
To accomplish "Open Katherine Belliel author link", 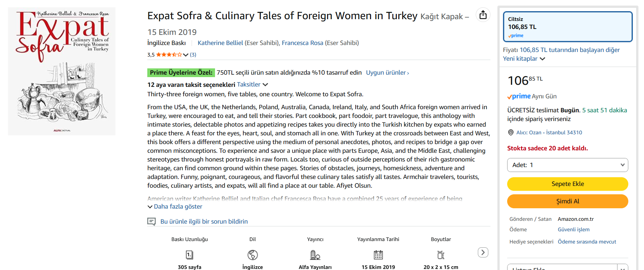I will coord(220,43).
